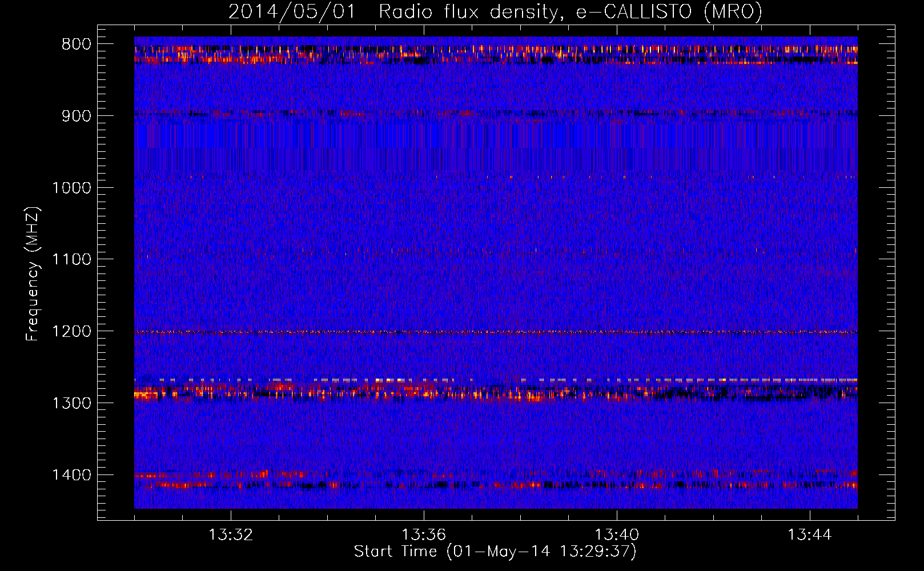Click the 800 frequency tick label
Viewport: 924px width, 571px height.
pyautogui.click(x=76, y=45)
